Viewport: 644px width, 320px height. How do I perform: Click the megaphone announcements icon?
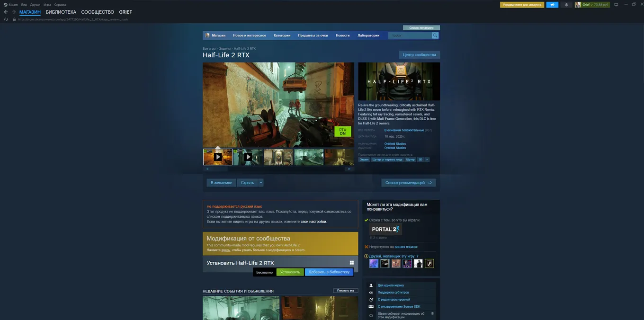click(x=552, y=5)
